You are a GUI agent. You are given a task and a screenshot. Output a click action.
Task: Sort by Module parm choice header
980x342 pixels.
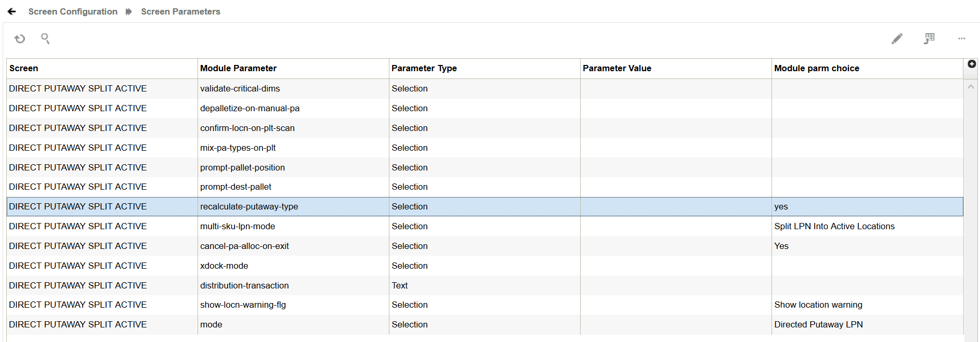click(867, 68)
